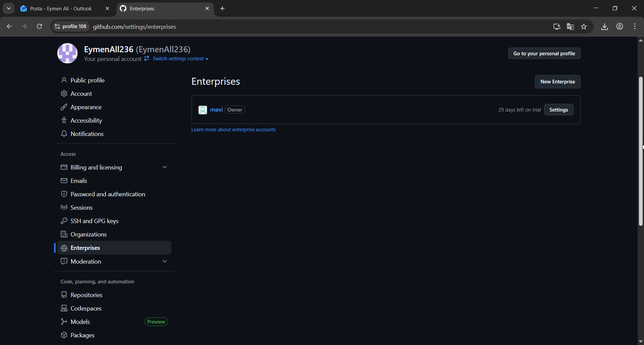The width and height of the screenshot is (644, 345).
Task: Click the Models icon
Action: (64, 322)
